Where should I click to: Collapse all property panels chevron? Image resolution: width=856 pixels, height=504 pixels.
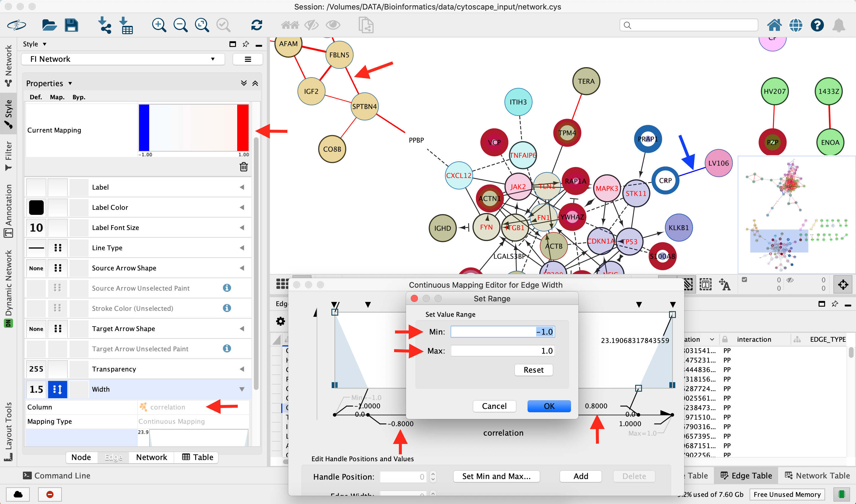(x=255, y=83)
